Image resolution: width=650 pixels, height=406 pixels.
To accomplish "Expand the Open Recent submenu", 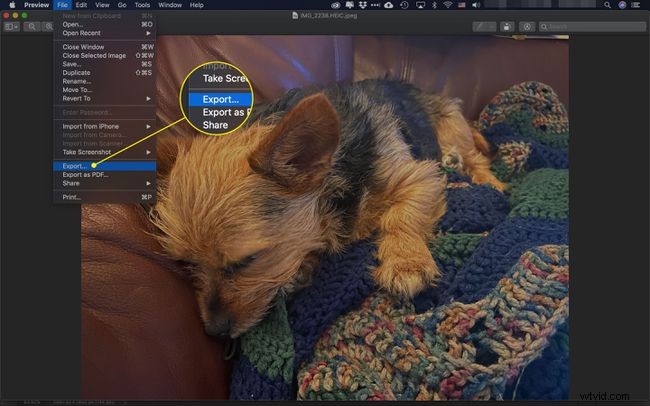I will coord(104,33).
